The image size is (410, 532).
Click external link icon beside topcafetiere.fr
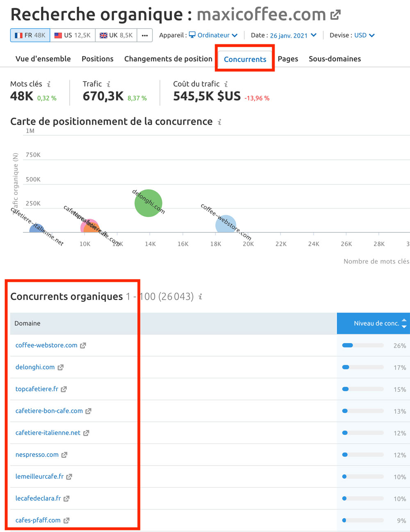[x=64, y=389]
